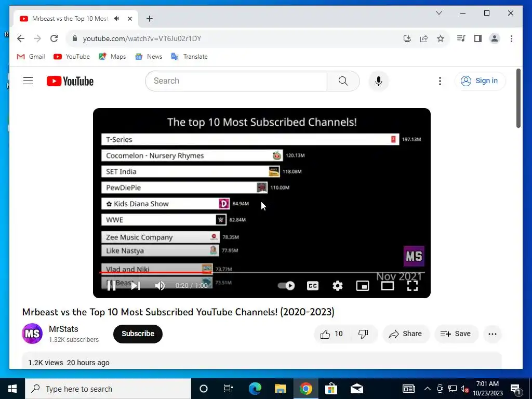The image size is (532, 399).
Task: Open the Windows Start menu
Action: pos(12,389)
